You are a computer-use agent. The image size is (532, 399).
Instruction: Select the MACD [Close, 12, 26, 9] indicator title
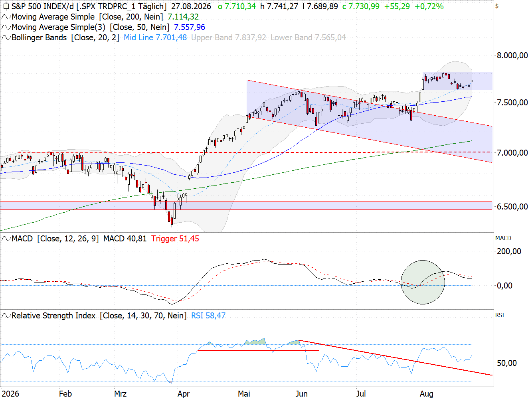[x=55, y=239]
